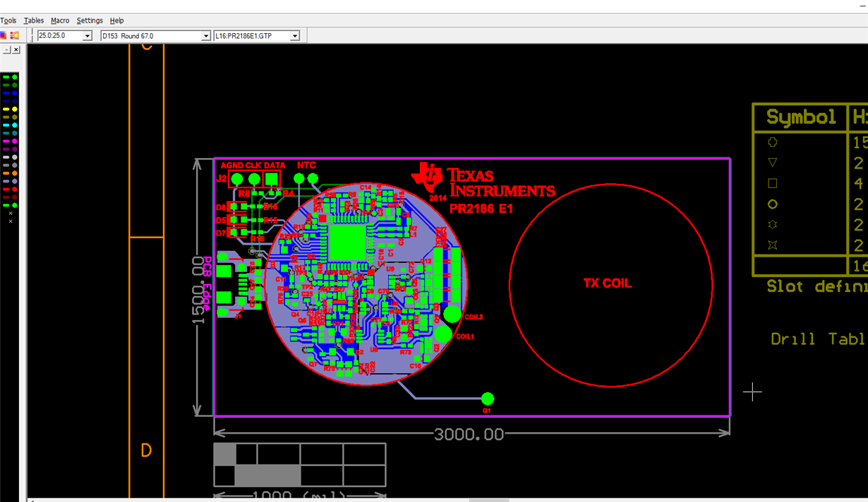This screenshot has height=502, width=868.
Task: Select the dark green line layer swatch
Action: [x=6, y=85]
